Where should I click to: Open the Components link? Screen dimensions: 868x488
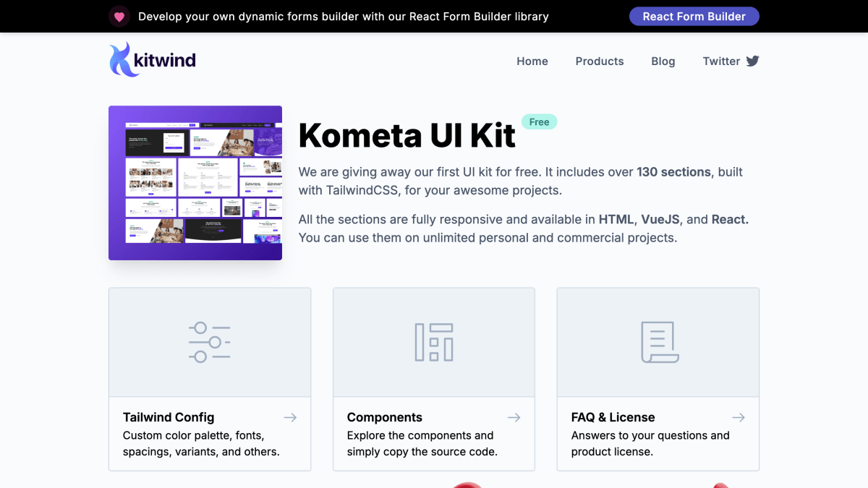385,417
